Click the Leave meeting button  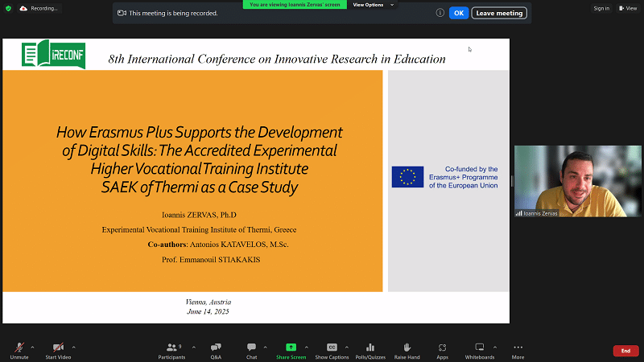coord(499,13)
